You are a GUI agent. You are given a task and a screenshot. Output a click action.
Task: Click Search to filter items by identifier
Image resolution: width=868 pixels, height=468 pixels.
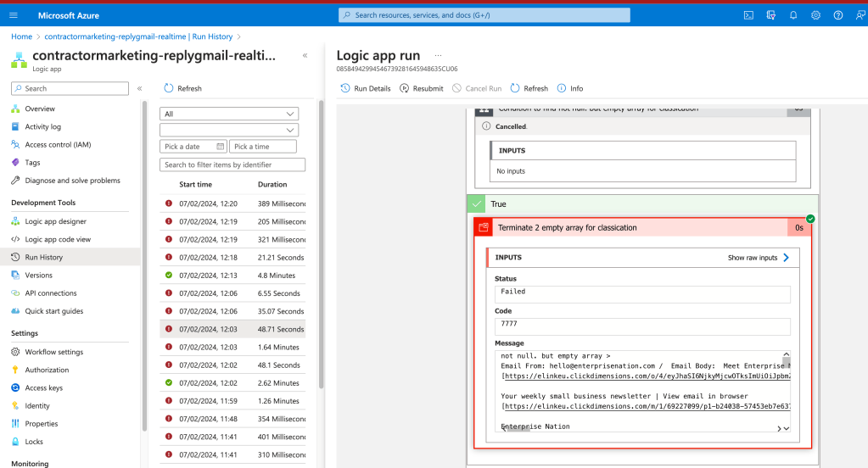tap(232, 164)
